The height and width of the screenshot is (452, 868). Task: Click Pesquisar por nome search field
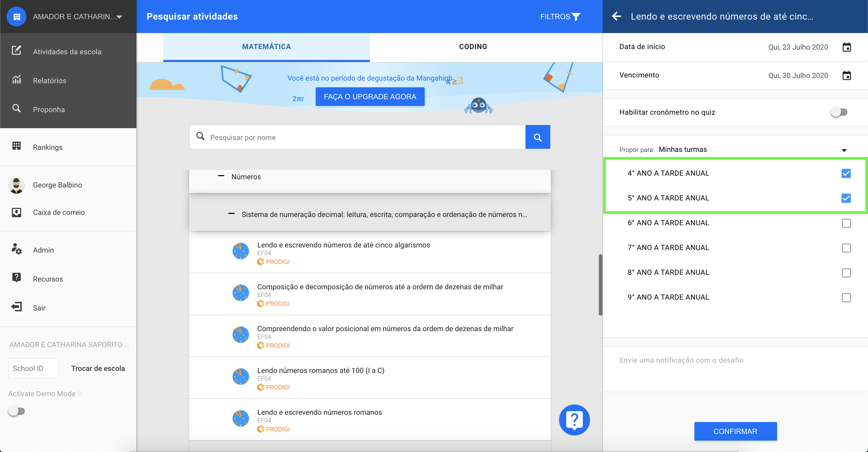[x=357, y=137]
